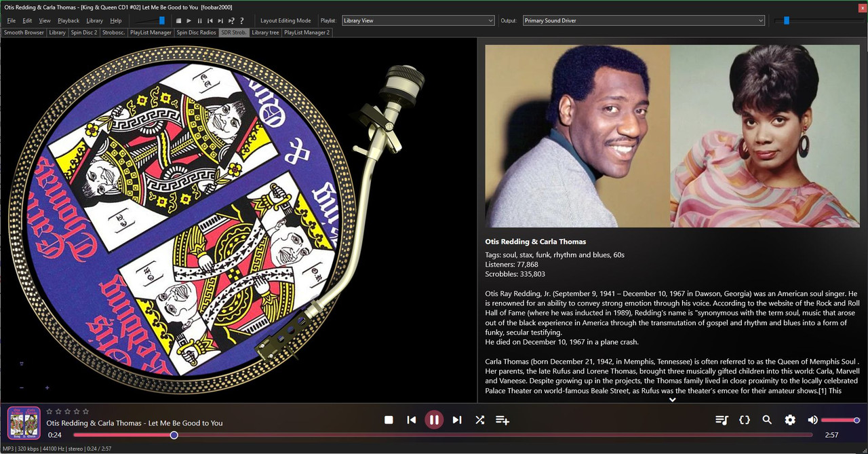Stop playback using the toolbar stop icon

[178, 20]
